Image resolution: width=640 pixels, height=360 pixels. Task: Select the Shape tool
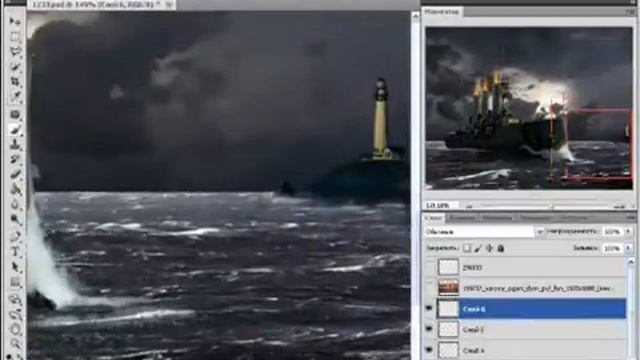coord(15,282)
